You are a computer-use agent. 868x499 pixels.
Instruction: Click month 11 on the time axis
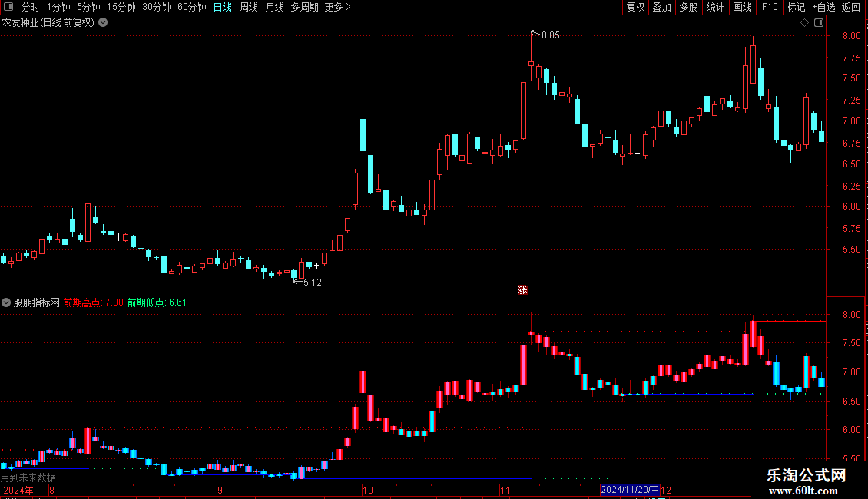pyautogui.click(x=505, y=490)
